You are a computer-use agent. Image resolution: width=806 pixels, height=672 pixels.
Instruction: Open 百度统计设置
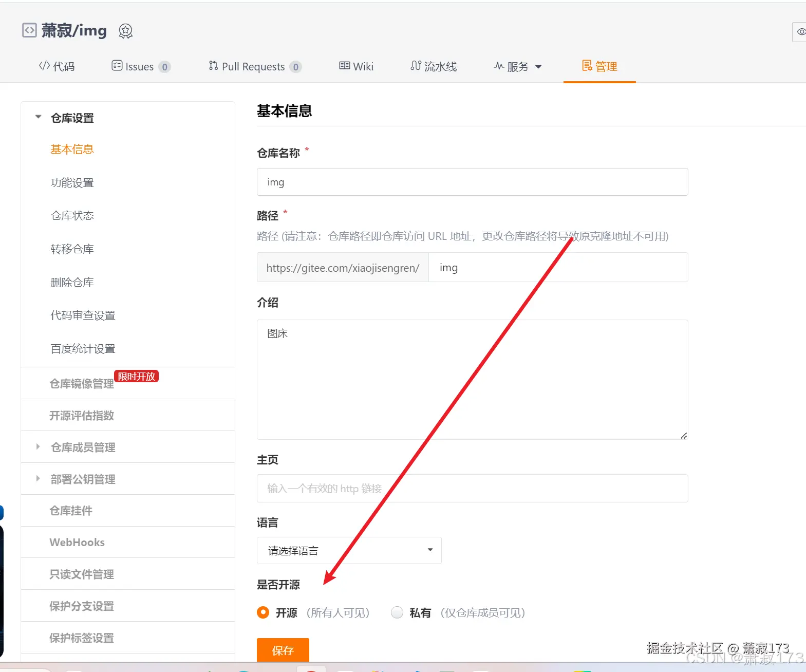[x=83, y=349]
